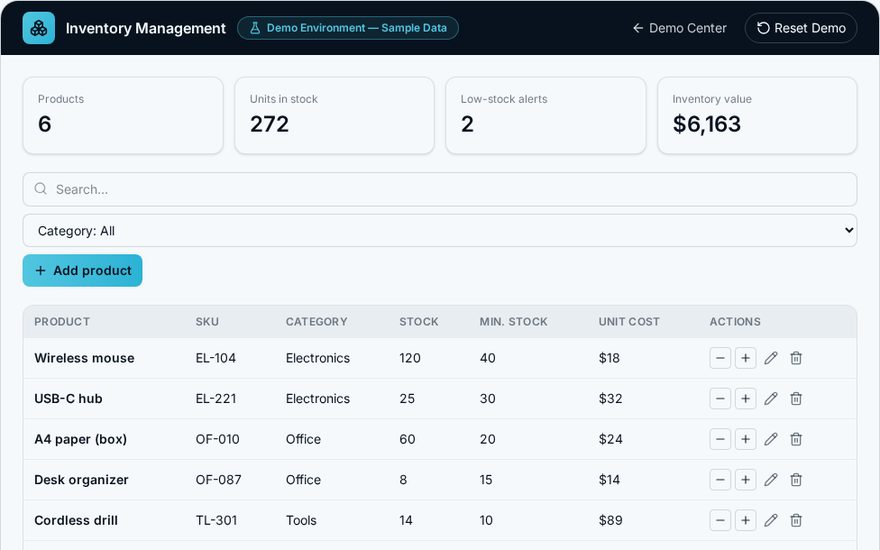880x550 pixels.
Task: Click the A4 paper (box) name
Action: click(80, 439)
